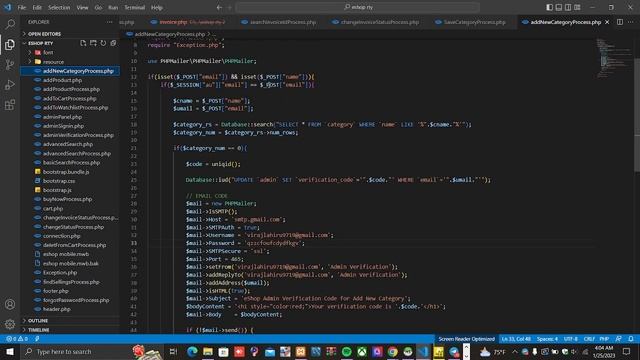Open the Terminal menu
640x360 pixels.
[134, 7]
